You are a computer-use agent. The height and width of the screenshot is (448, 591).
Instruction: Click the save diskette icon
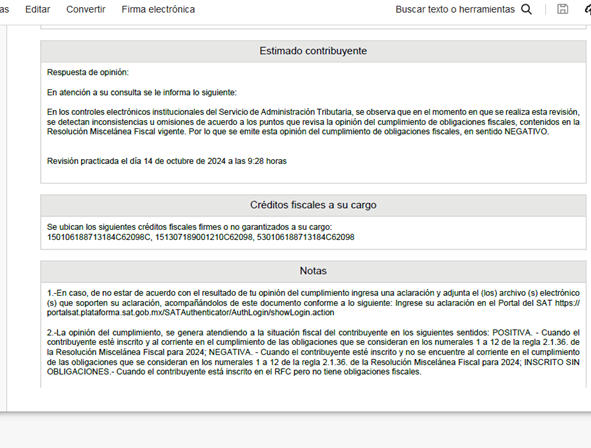coord(562,9)
